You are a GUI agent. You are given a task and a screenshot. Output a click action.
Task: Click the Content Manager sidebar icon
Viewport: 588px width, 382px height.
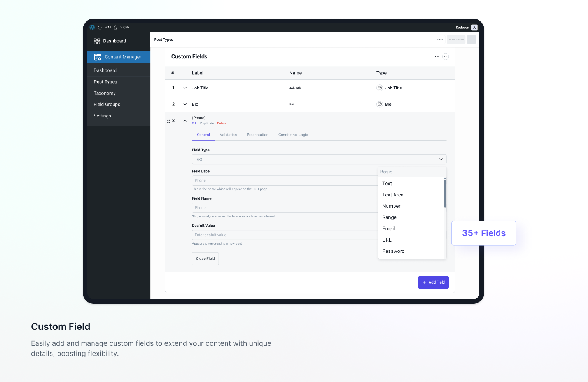coord(97,57)
